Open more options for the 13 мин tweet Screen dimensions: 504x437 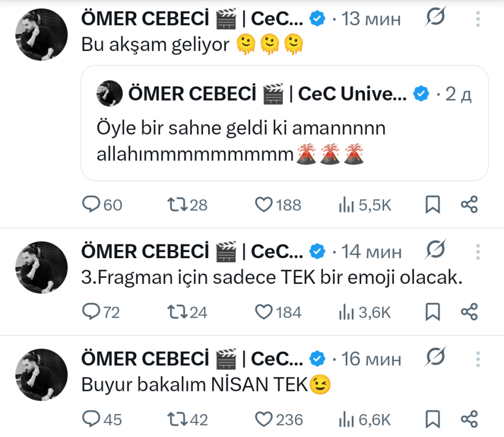pyautogui.click(x=478, y=19)
